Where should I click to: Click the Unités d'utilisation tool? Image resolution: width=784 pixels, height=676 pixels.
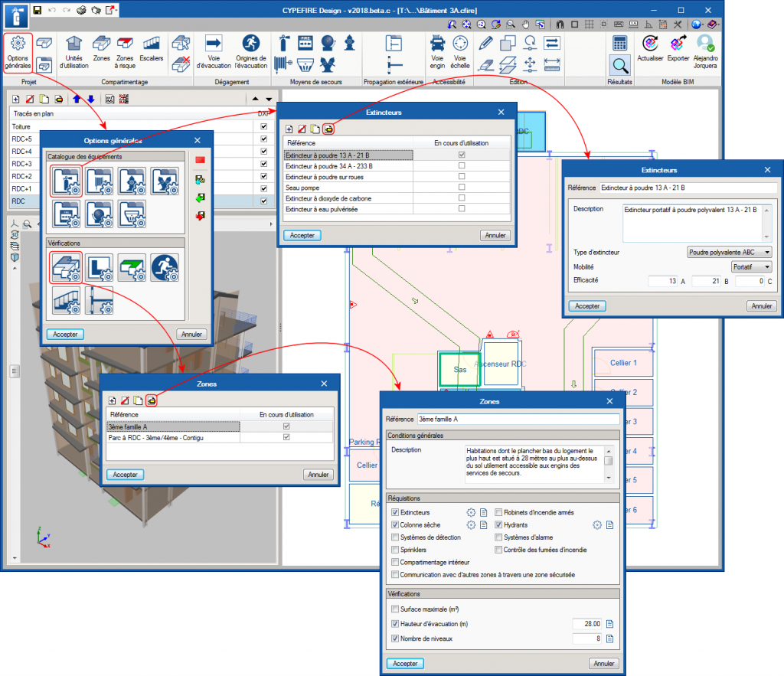[x=74, y=53]
